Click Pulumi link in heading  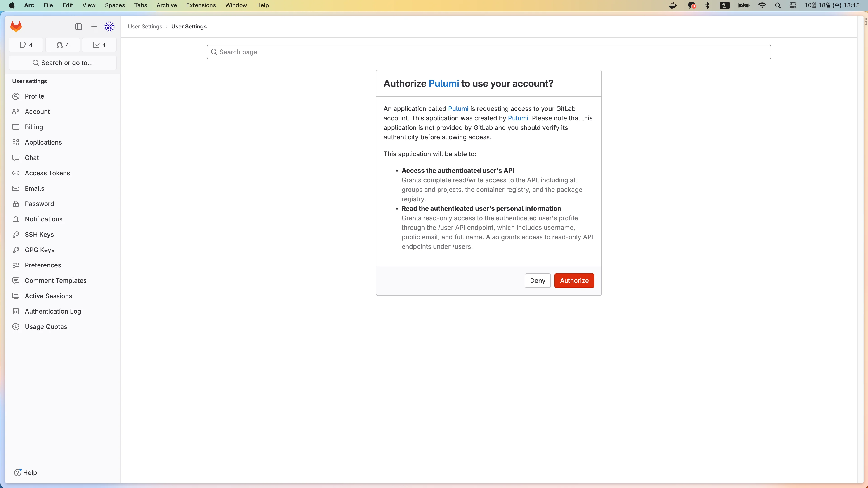443,84
